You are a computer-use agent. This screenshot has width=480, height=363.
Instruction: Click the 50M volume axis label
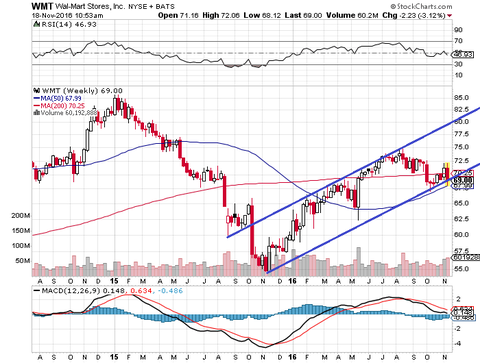[x=23, y=261]
